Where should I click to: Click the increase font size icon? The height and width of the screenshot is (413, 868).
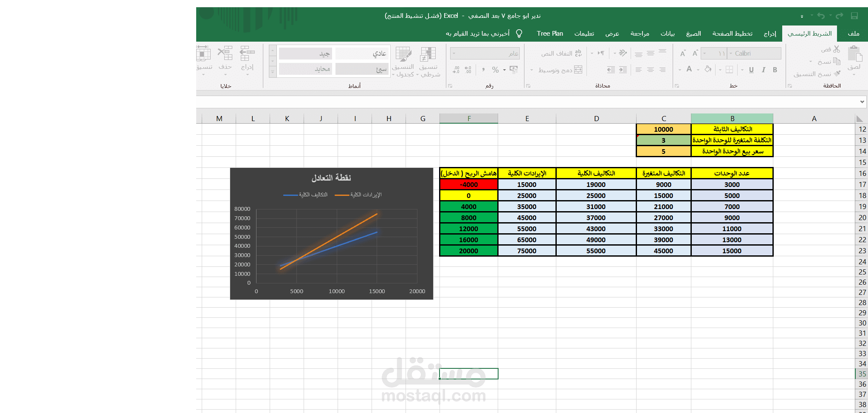pos(695,54)
